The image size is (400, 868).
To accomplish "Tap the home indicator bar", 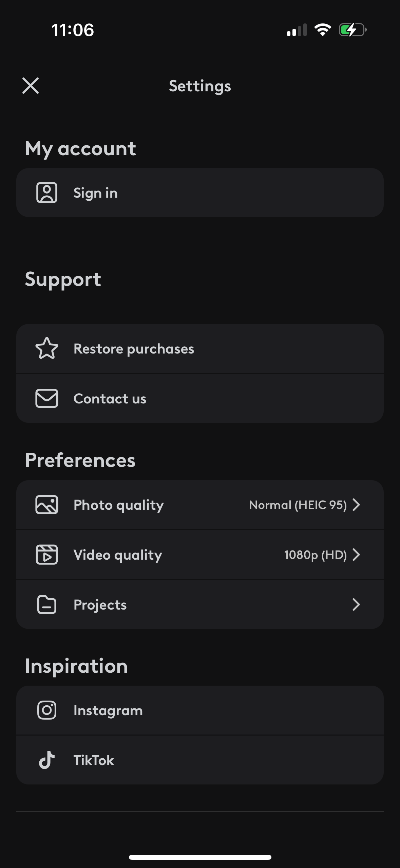I will coord(200,857).
